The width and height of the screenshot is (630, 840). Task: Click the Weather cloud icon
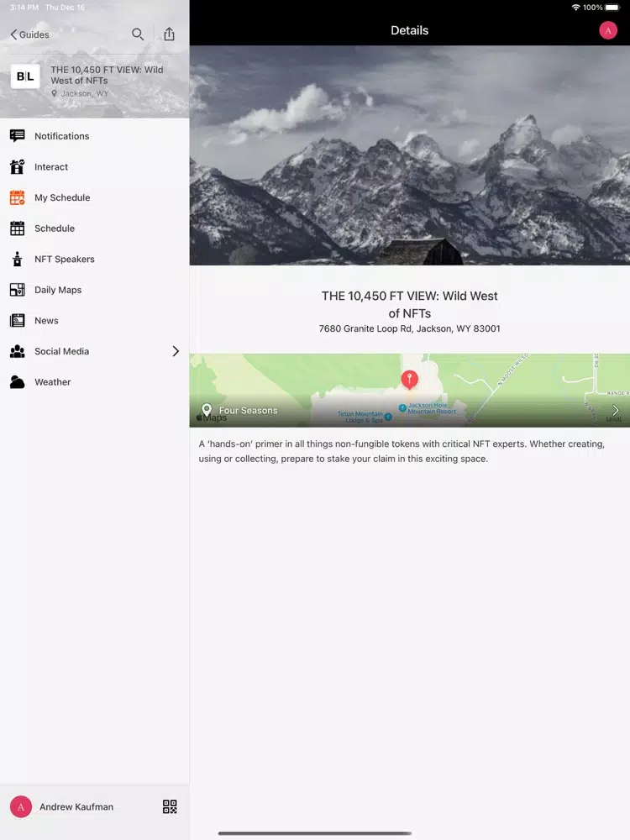point(17,382)
